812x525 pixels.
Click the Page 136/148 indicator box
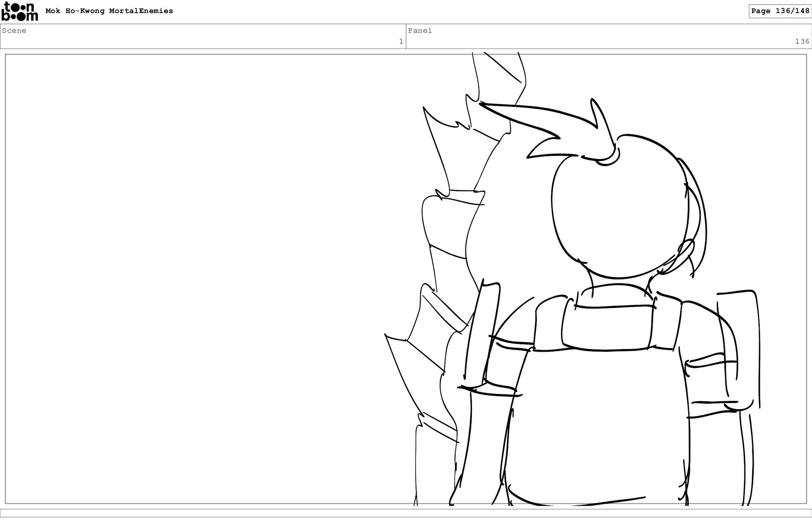coord(780,11)
